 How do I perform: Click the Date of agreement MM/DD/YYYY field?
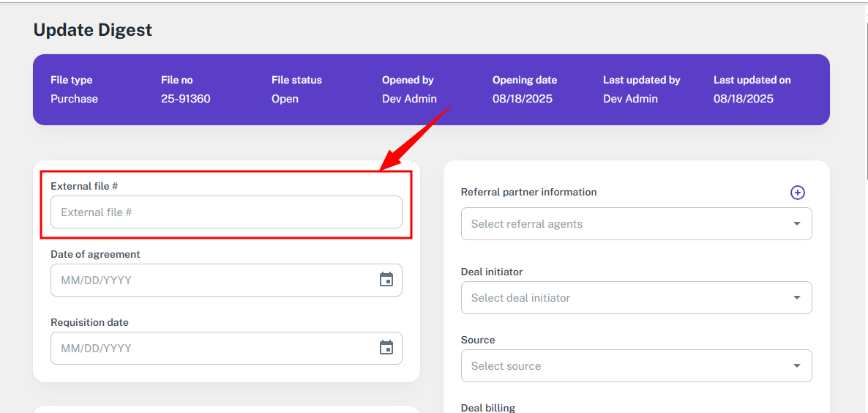point(212,280)
